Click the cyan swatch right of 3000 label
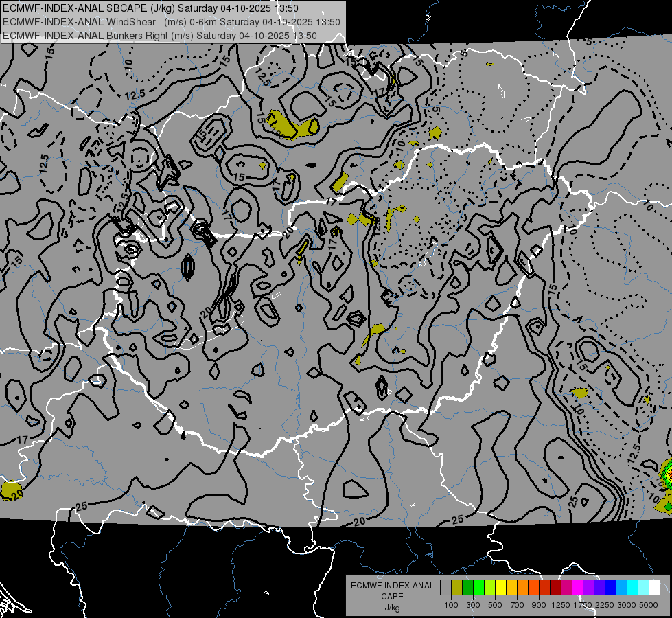Screen dimensions: 672x618 coord(632,588)
